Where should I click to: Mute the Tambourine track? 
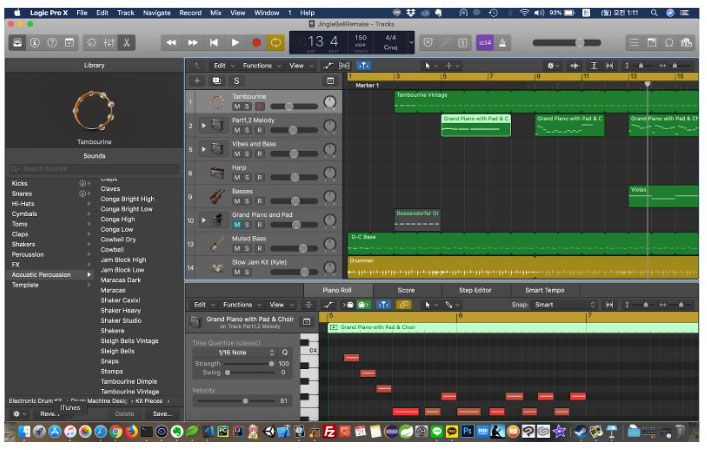pyautogui.click(x=237, y=107)
